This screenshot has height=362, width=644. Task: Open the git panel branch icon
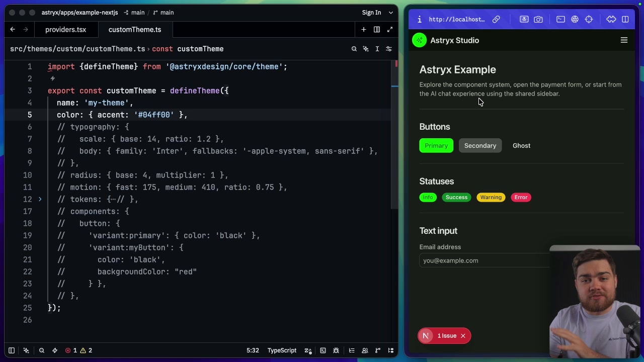point(378,350)
